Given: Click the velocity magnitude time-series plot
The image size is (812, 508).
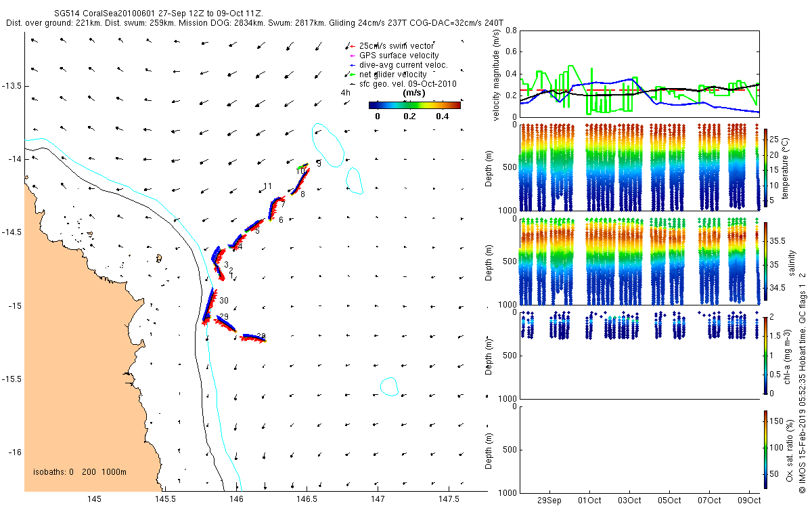Looking at the screenshot, I should coord(639,73).
